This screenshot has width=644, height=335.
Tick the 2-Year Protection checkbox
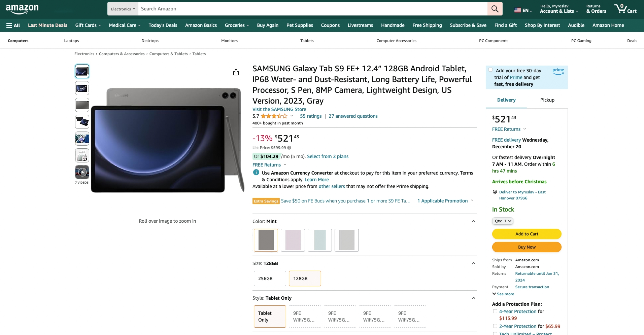click(495, 326)
